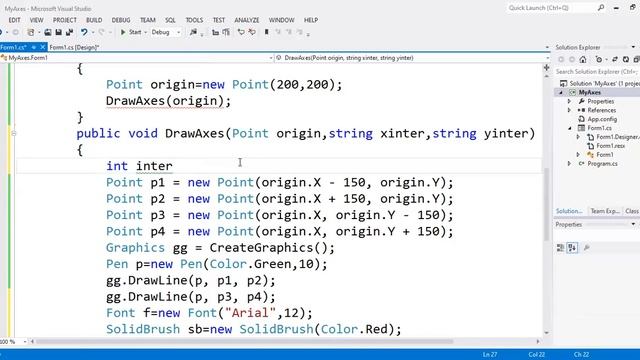640x360 pixels.
Task: Open the VIEW menu
Action: (36, 20)
